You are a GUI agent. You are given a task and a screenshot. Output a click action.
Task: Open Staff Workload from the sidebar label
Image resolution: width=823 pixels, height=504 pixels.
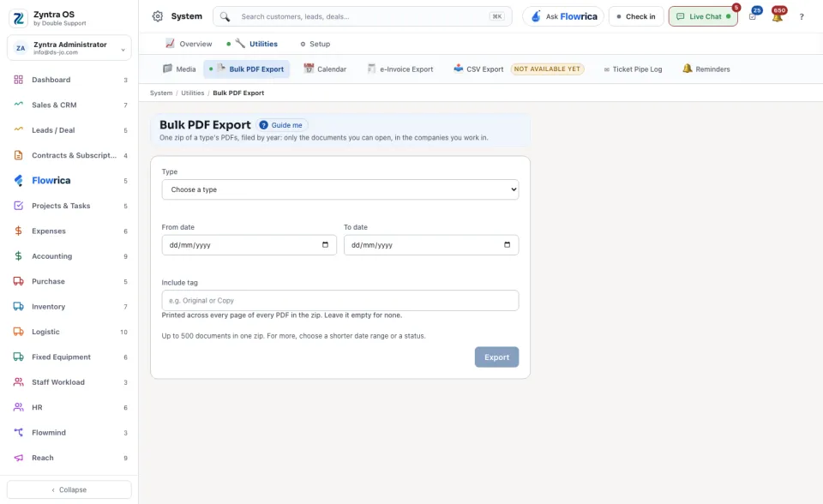[58, 382]
